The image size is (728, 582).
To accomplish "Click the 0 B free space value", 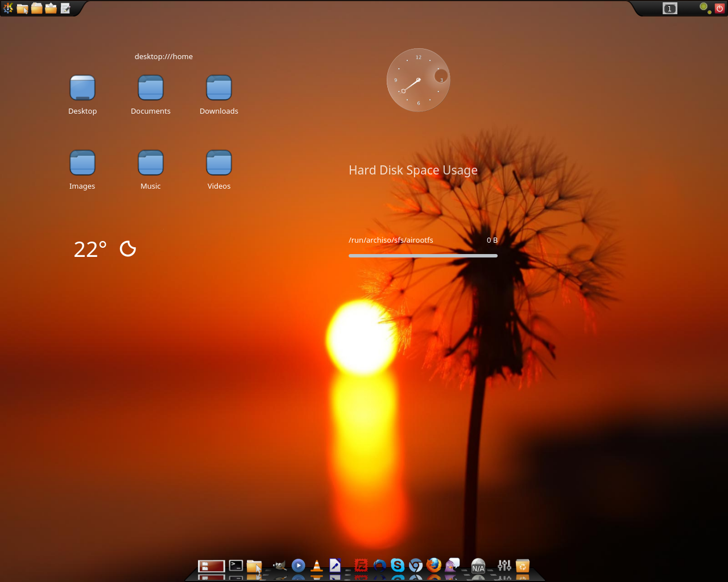I will pos(492,240).
